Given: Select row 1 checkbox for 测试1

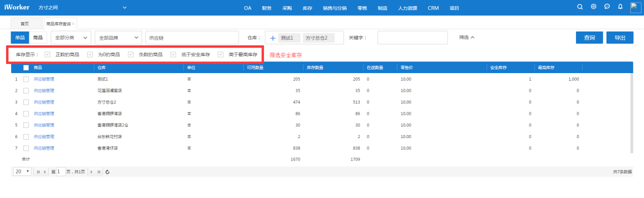Looking at the screenshot, I should coord(26,79).
